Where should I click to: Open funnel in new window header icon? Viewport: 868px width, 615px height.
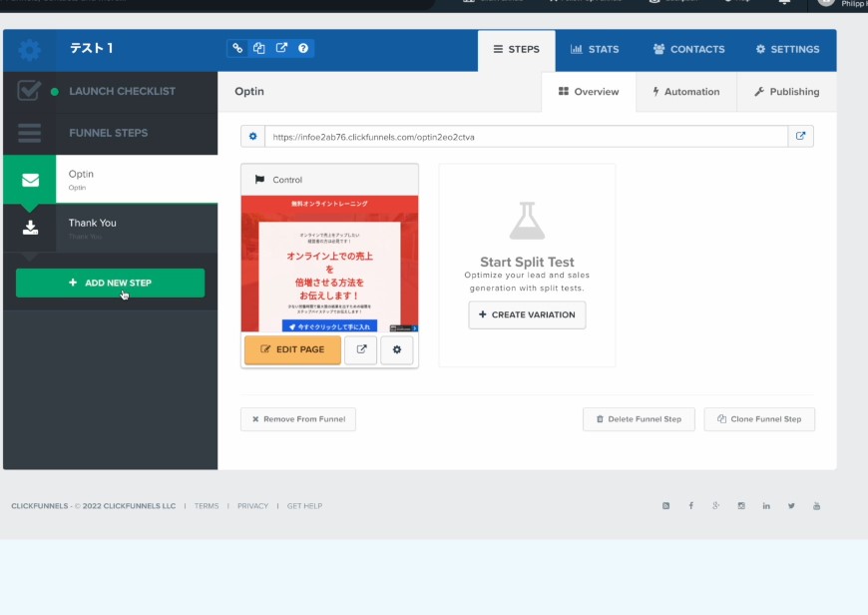pyautogui.click(x=281, y=48)
